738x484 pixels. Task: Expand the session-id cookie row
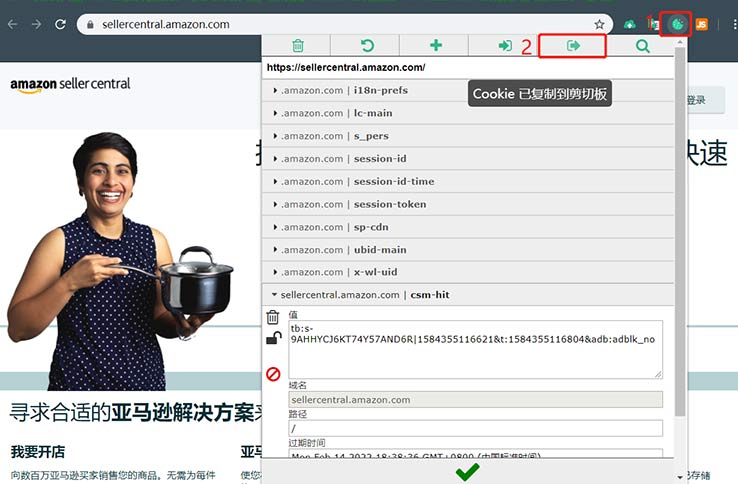coord(468,159)
